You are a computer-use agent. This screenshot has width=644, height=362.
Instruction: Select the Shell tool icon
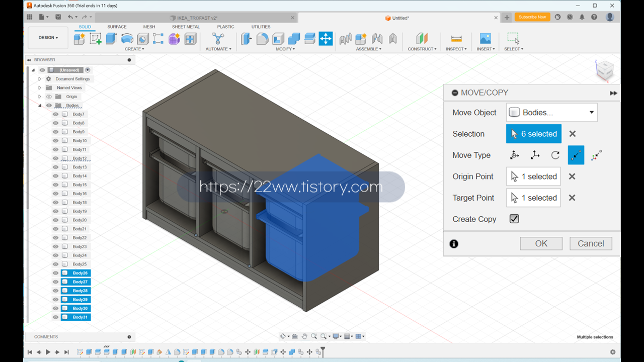click(x=278, y=39)
